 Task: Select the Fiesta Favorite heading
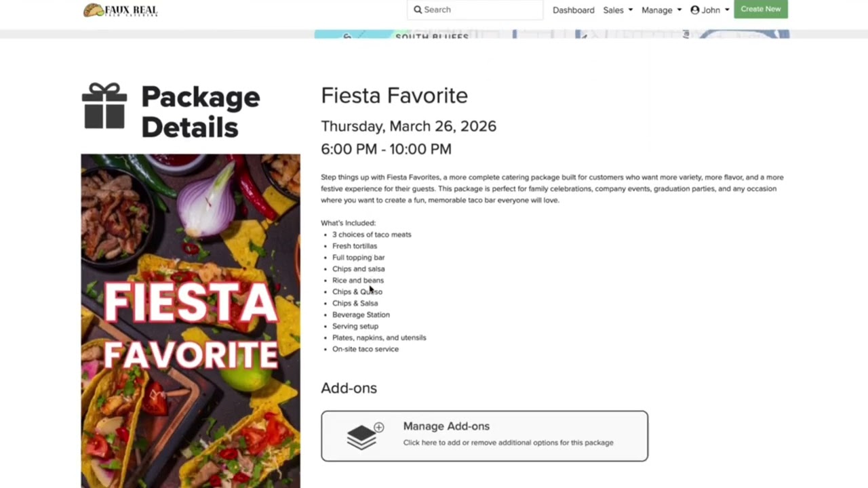click(x=394, y=96)
